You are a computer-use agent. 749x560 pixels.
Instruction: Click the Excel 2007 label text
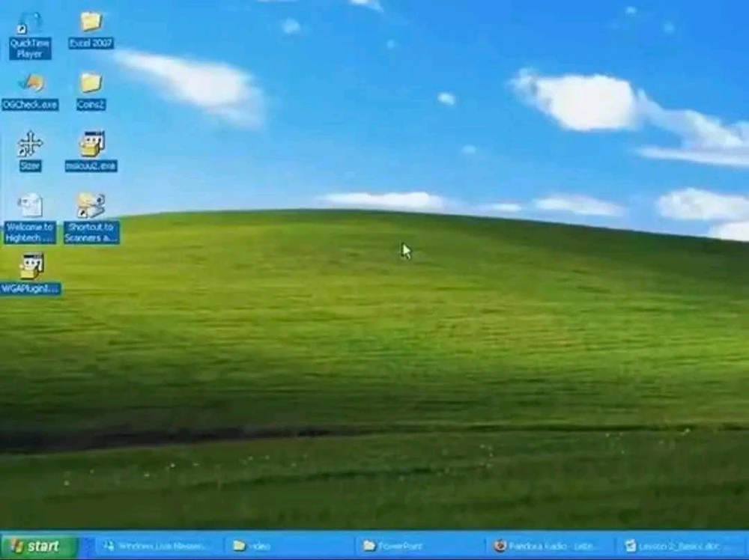91,43
